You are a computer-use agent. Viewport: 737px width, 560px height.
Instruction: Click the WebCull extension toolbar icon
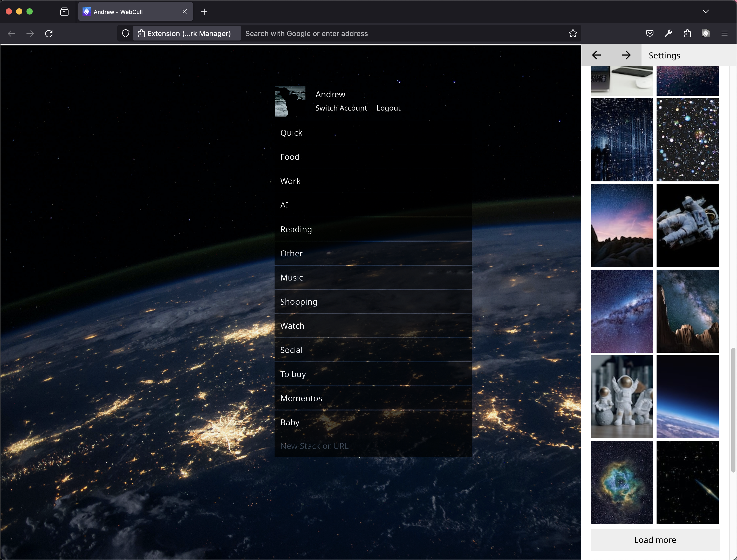(x=706, y=33)
